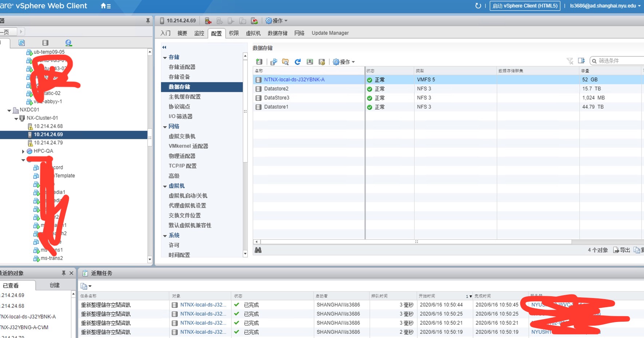644x338 pixels.
Task: Click browse files icon in datastore toolbar
Action: [x=286, y=62]
